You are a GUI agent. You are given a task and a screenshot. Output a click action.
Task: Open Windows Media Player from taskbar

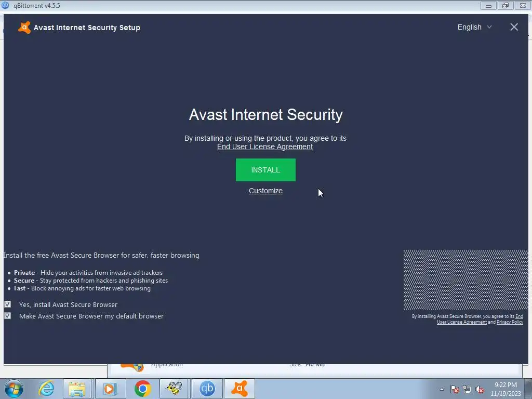click(x=110, y=389)
